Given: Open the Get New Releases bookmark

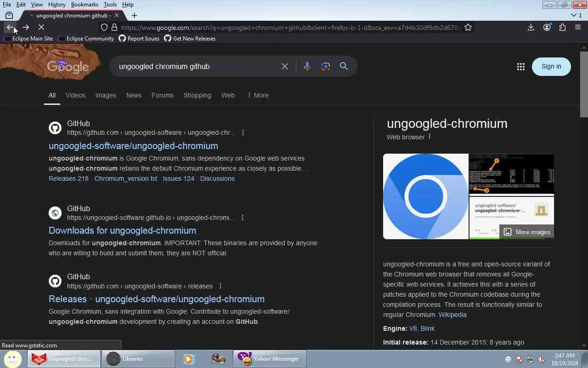Looking at the screenshot, I should click(x=190, y=39).
